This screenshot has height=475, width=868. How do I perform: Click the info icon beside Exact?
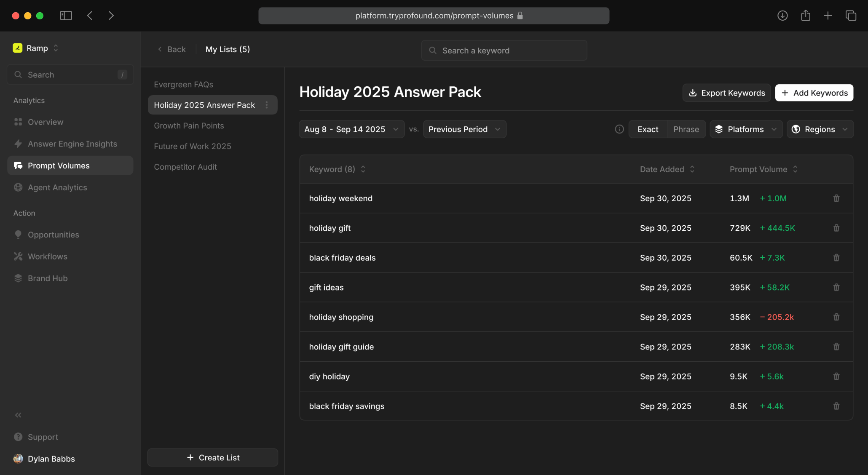click(x=619, y=129)
